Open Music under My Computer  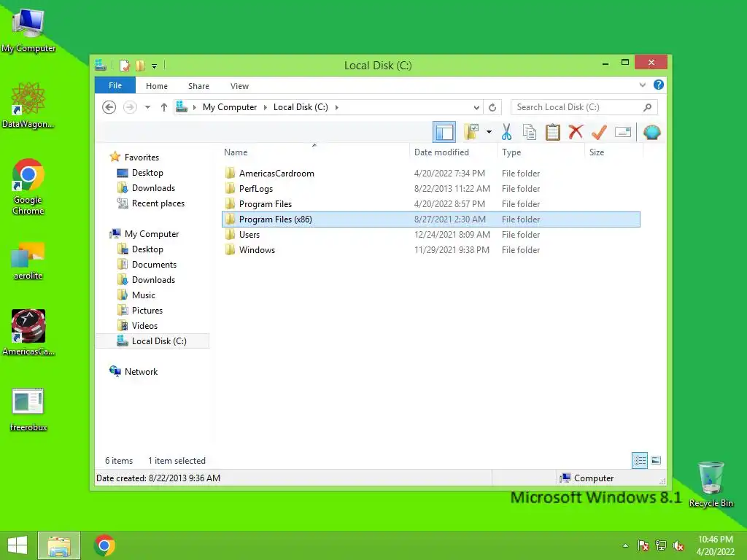click(144, 295)
